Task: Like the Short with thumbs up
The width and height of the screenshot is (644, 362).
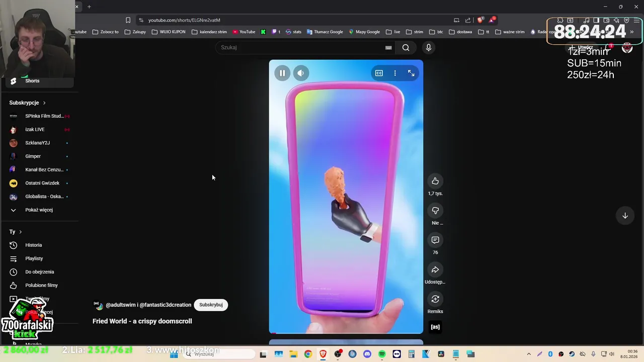Action: pyautogui.click(x=435, y=181)
